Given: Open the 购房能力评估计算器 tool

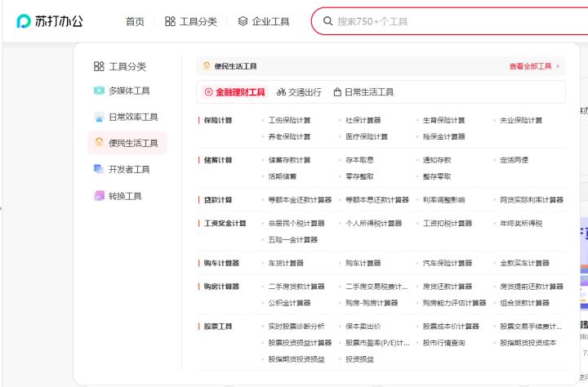Looking at the screenshot, I should click(x=455, y=303).
